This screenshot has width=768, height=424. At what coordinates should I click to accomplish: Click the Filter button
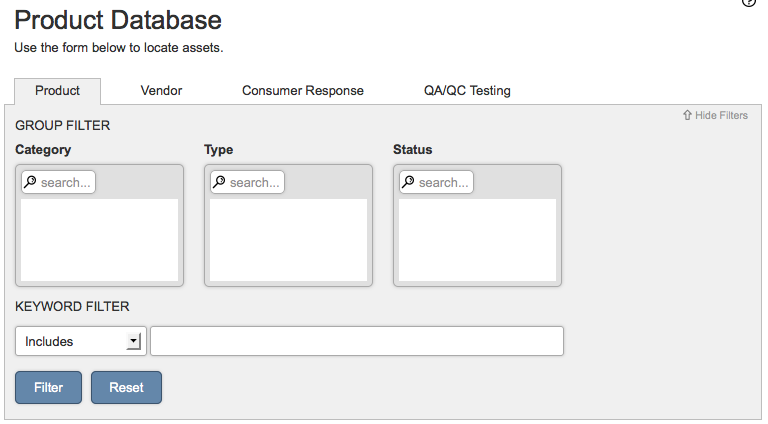(x=48, y=387)
